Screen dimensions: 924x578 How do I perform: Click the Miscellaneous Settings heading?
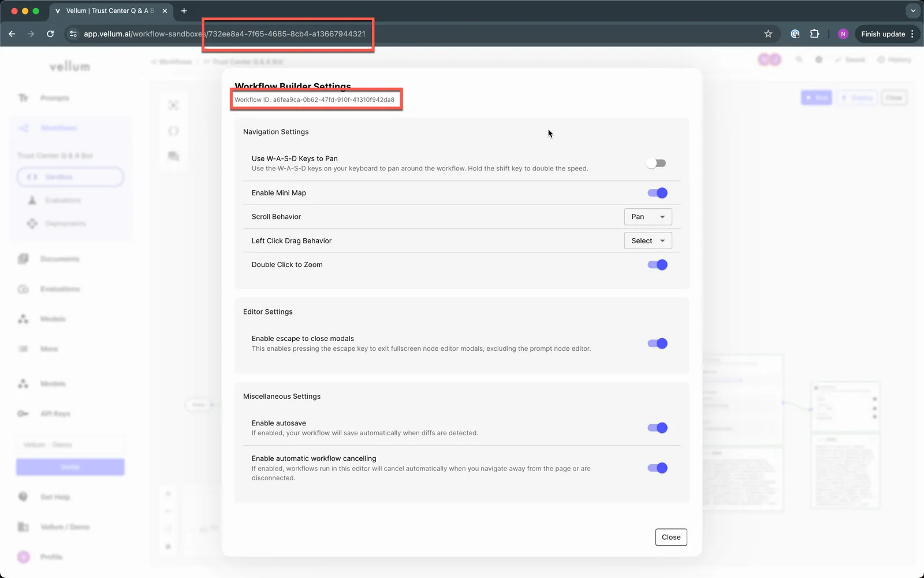pyautogui.click(x=282, y=397)
